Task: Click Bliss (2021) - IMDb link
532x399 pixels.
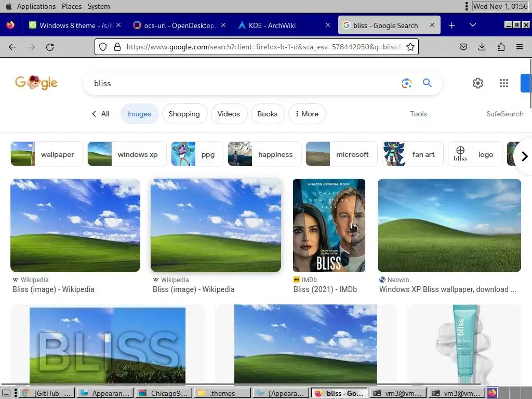Action: tap(325, 289)
